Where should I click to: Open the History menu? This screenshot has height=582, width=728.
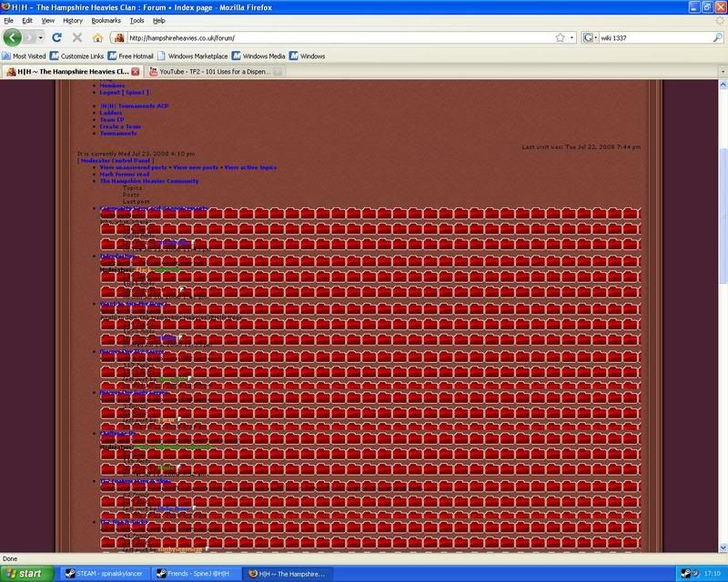click(73, 19)
